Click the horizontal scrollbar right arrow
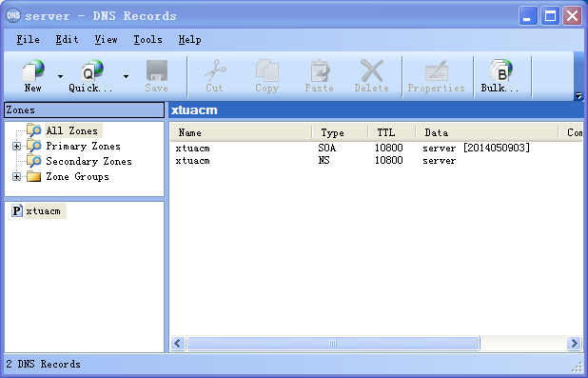Viewport: 588px width, 378px height. point(574,343)
